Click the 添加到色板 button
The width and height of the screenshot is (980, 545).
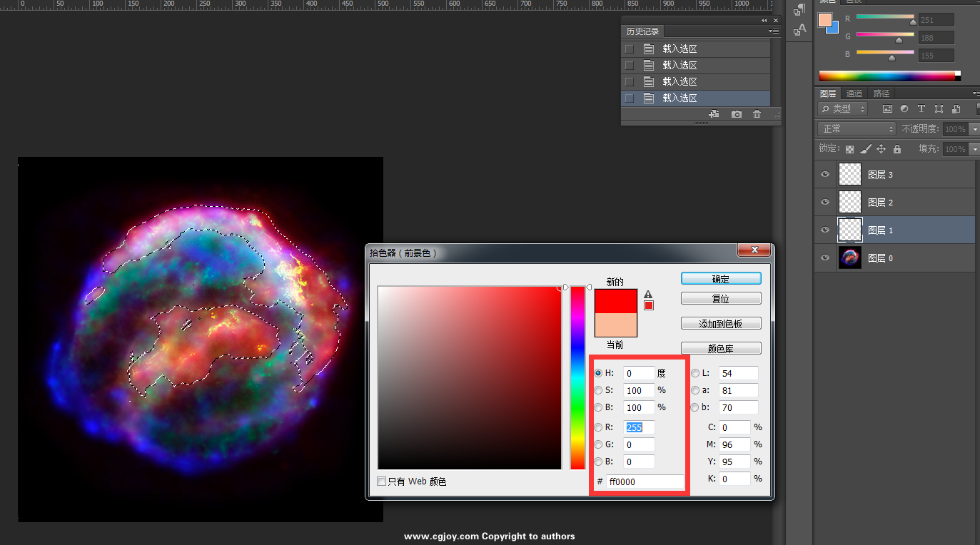[721, 324]
